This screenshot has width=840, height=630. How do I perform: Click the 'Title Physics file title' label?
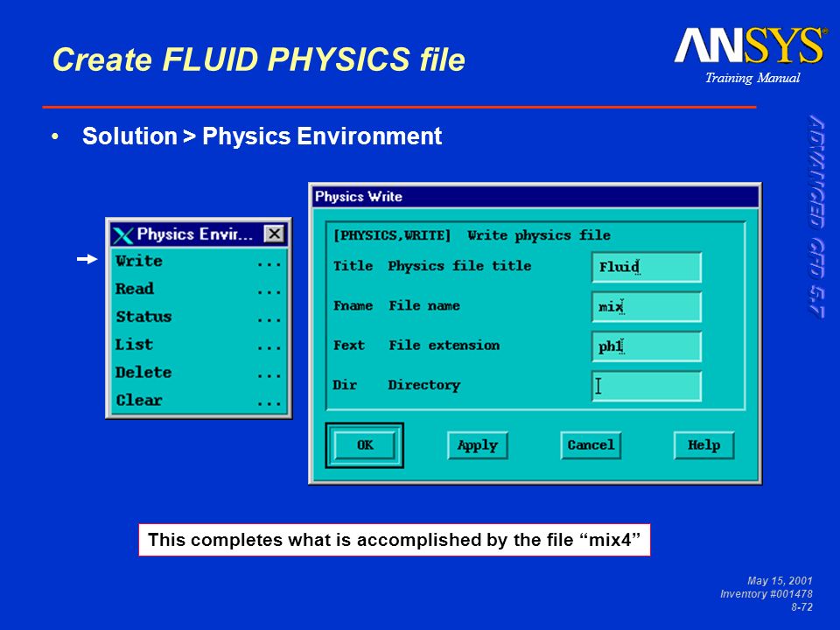pyautogui.click(x=432, y=266)
